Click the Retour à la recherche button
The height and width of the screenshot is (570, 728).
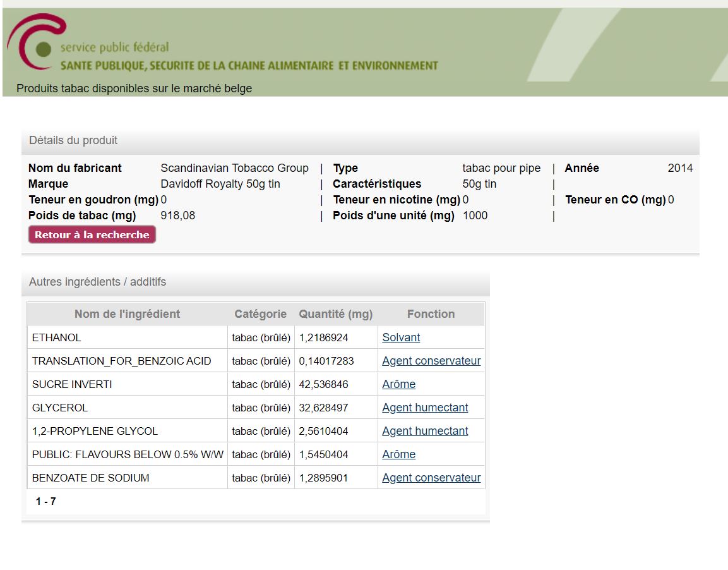(92, 234)
